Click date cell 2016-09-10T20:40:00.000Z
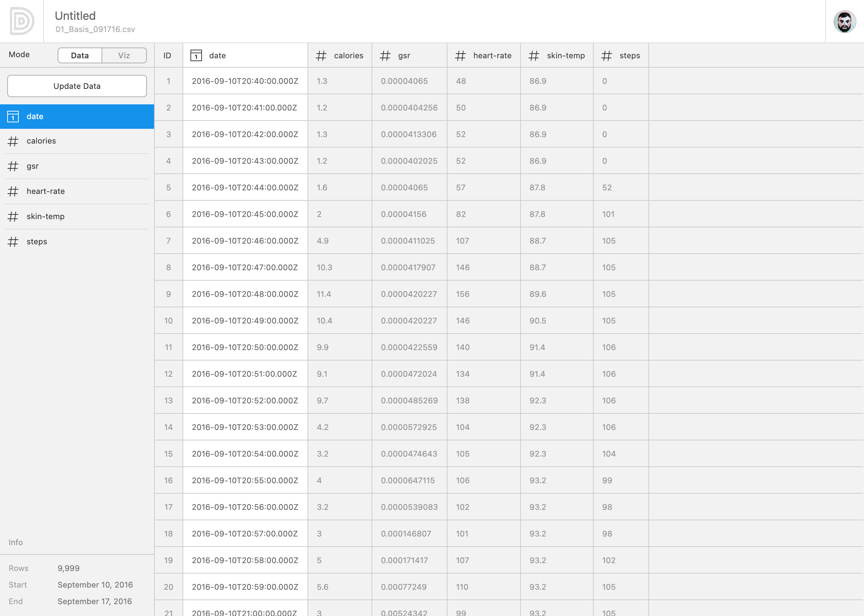Viewport: 864px width, 616px height. point(245,81)
